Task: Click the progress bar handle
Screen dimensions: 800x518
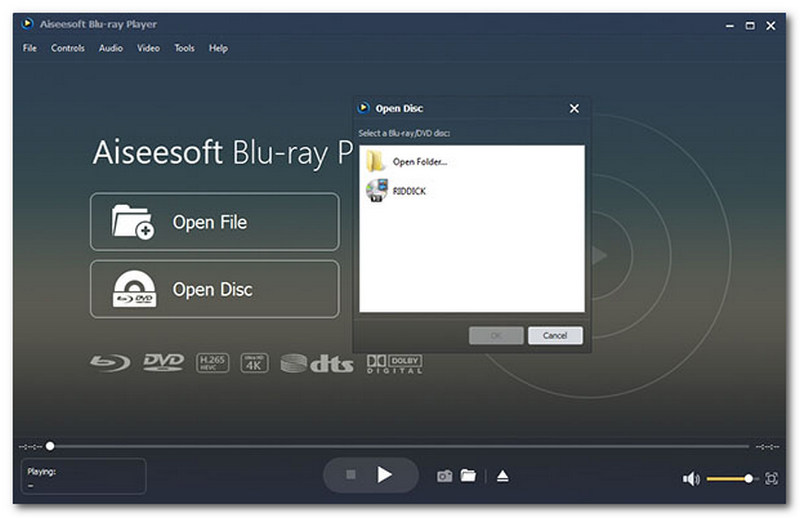Action: tap(50, 446)
